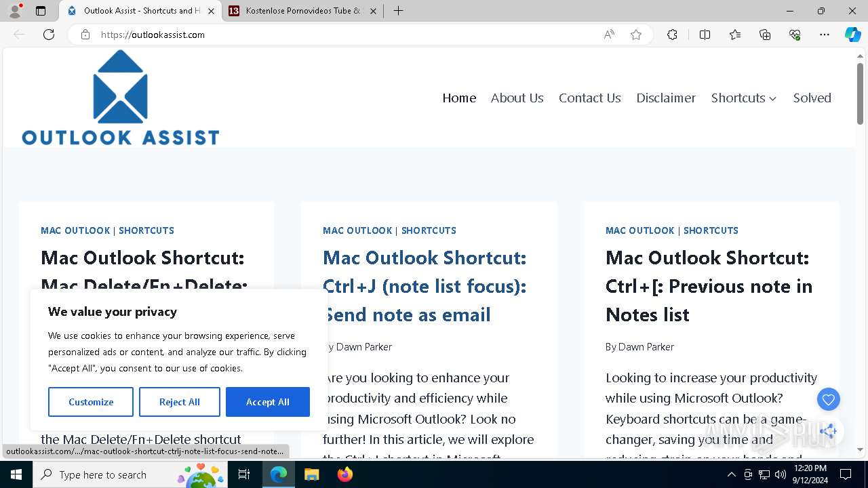This screenshot has height=488, width=868.
Task: Launch Firefox from taskbar
Action: [x=344, y=474]
